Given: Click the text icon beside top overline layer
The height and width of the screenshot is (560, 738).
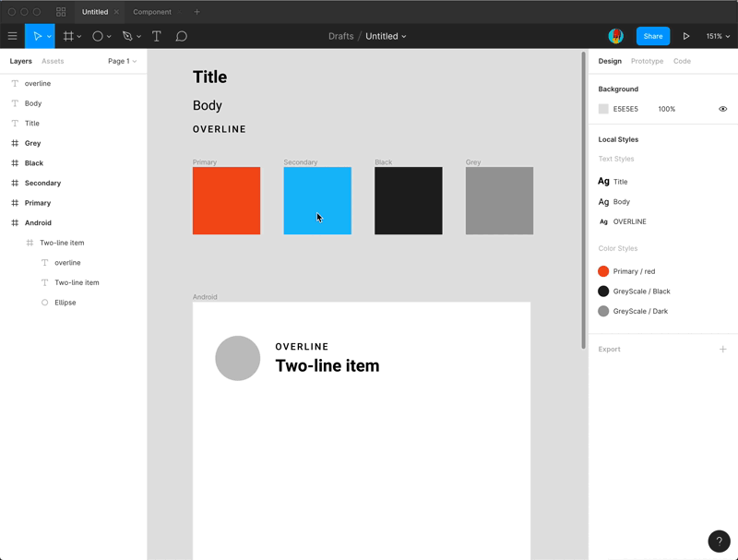Looking at the screenshot, I should (15, 83).
